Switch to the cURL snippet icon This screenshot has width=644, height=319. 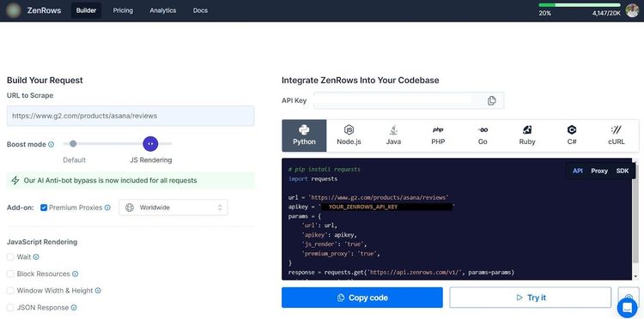tap(616, 130)
